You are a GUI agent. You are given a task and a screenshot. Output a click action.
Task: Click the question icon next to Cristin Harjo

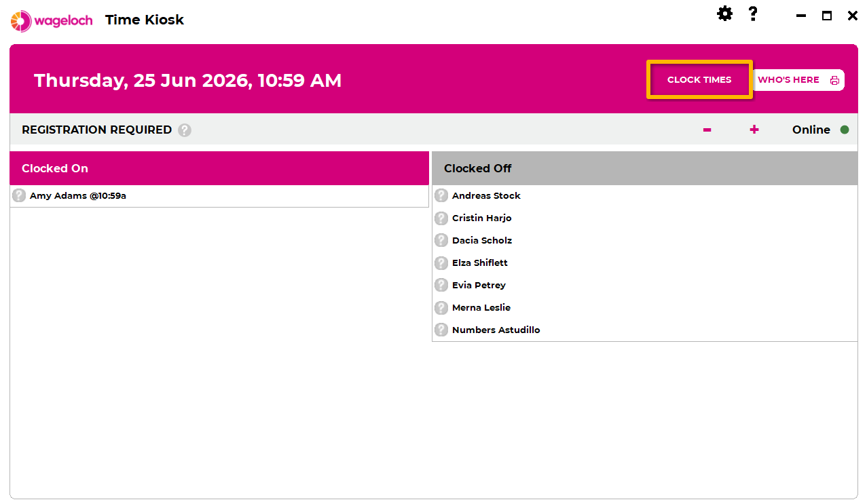tap(441, 218)
